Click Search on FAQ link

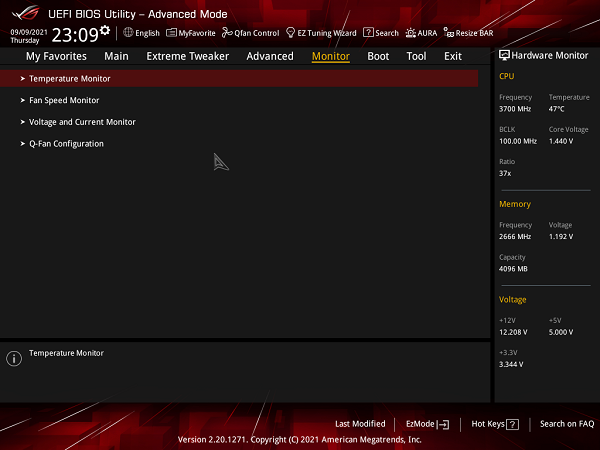click(x=567, y=424)
